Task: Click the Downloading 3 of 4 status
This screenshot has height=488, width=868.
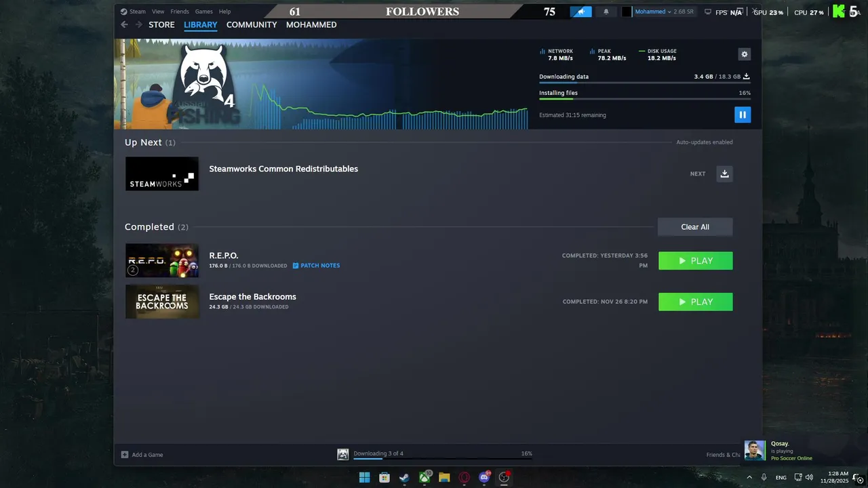Action: (x=378, y=453)
